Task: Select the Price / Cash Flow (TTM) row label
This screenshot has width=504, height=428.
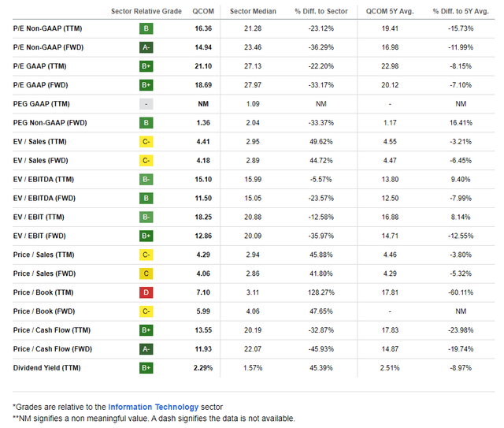Action: click(x=52, y=329)
